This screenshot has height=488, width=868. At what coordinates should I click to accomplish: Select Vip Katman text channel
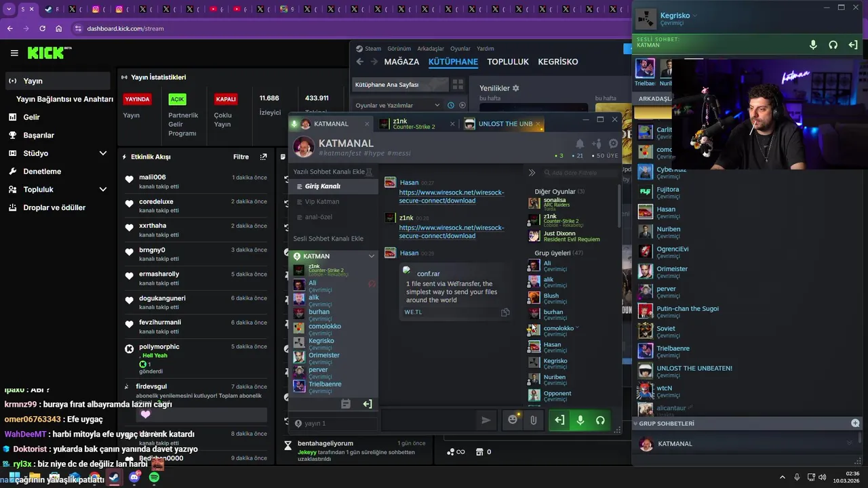coord(333,201)
